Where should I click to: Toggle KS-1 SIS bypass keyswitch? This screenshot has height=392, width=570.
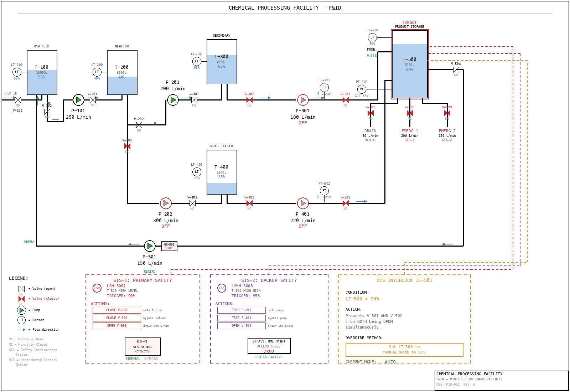tap(142, 346)
